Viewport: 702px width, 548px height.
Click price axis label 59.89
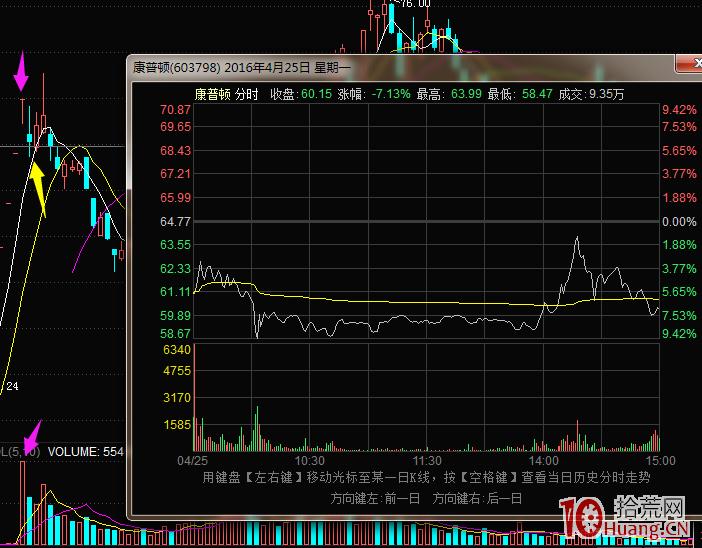click(x=176, y=316)
